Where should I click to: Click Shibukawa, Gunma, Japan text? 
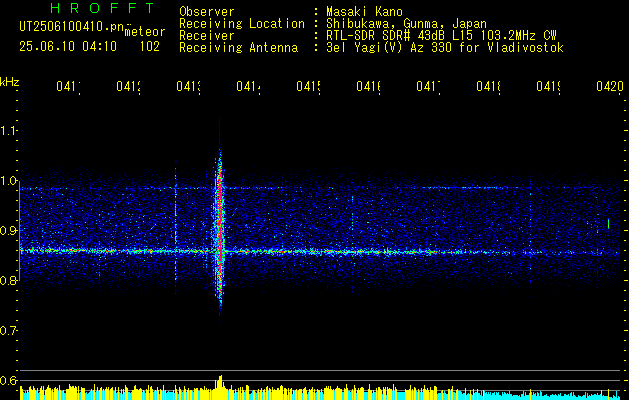[x=406, y=24]
